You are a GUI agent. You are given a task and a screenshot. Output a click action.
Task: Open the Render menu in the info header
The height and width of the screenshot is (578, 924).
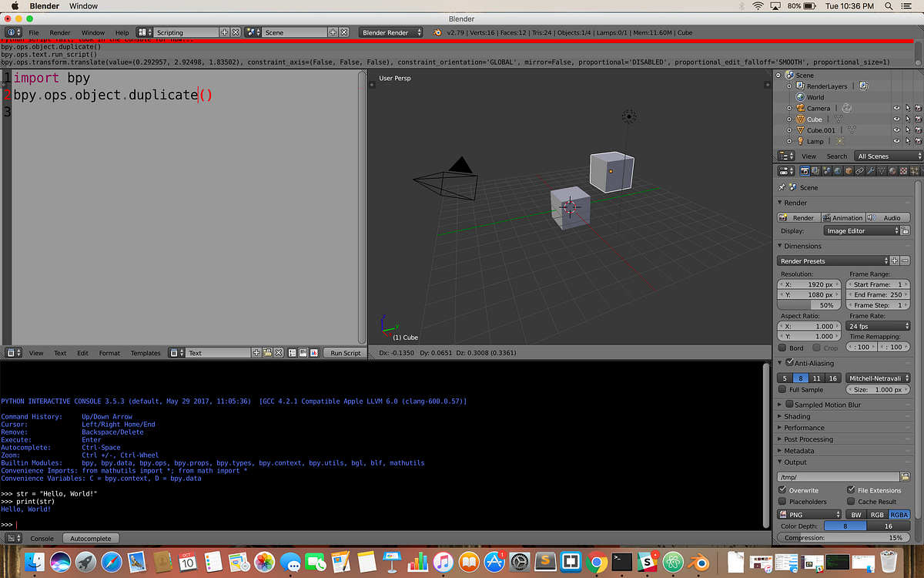click(59, 32)
